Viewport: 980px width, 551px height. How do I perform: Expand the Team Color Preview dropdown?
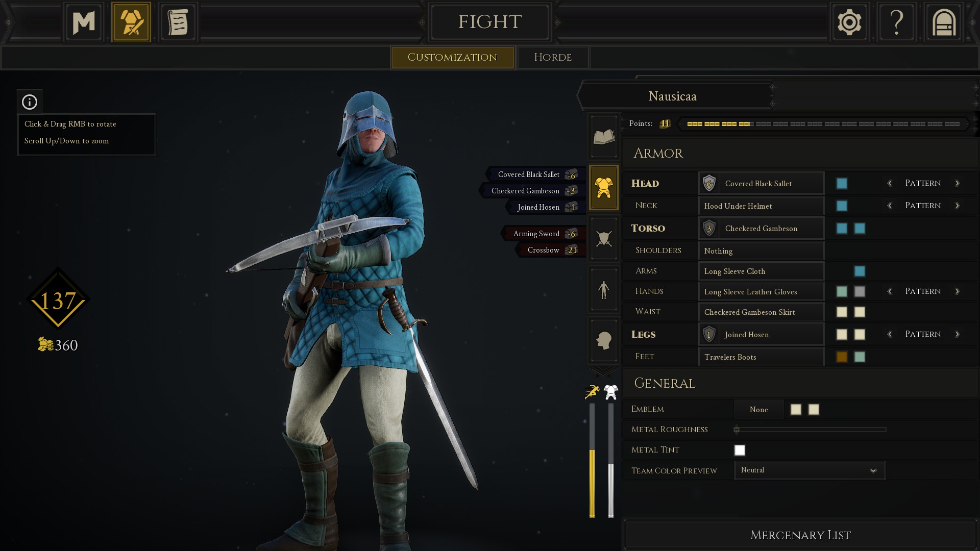810,470
